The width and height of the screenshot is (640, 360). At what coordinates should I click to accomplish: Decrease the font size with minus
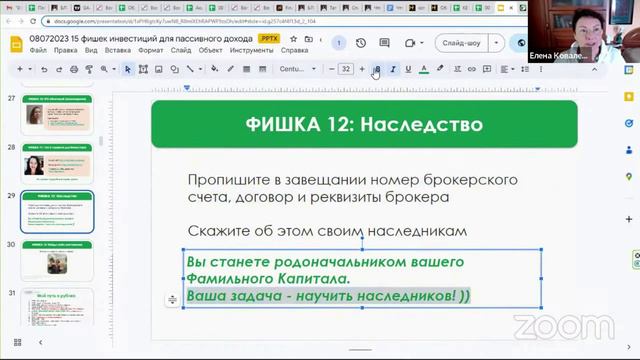(x=331, y=69)
